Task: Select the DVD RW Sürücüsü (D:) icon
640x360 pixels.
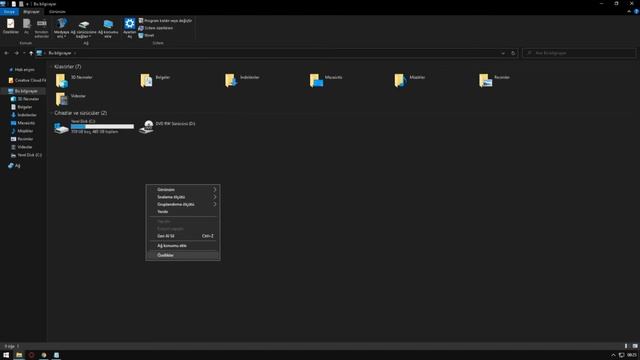Action: (146, 127)
